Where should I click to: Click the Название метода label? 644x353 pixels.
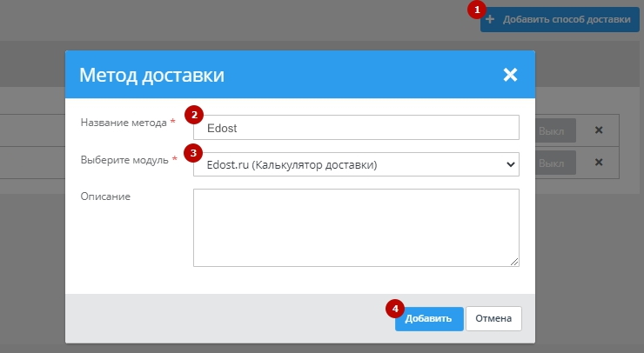pyautogui.click(x=123, y=123)
